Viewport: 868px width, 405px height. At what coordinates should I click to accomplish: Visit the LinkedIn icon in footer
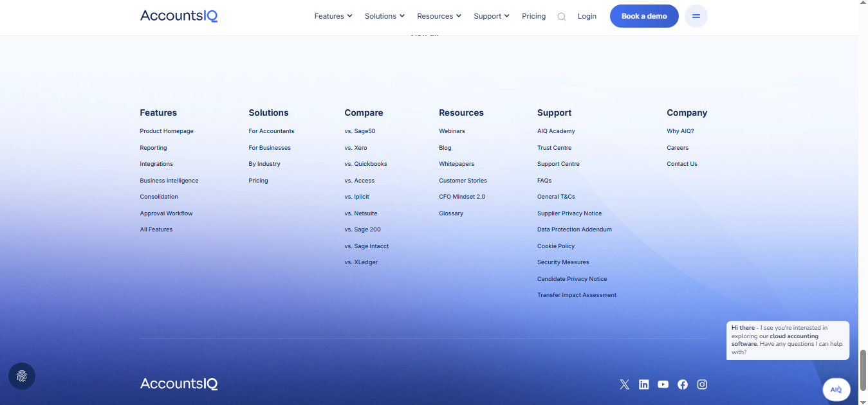pos(643,384)
